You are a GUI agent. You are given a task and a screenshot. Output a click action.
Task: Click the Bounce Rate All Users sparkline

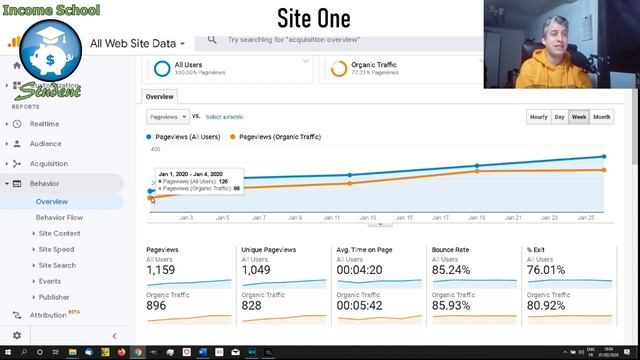point(474,283)
